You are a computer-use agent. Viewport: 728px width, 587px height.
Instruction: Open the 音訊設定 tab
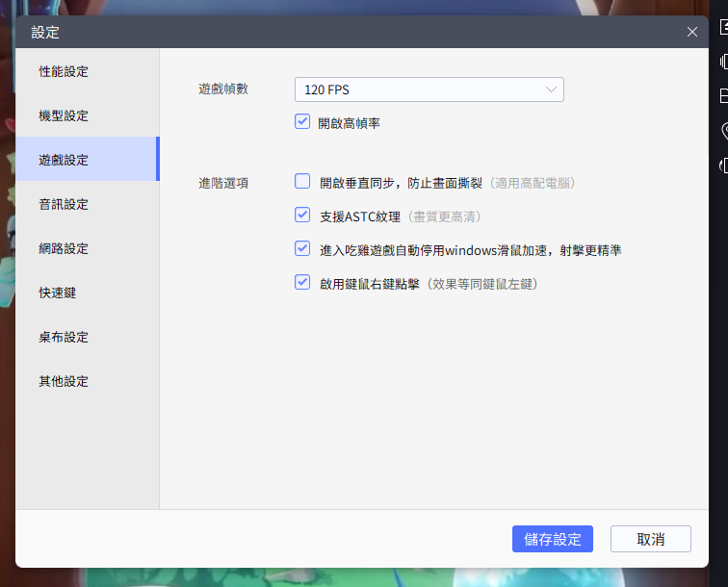88,204
